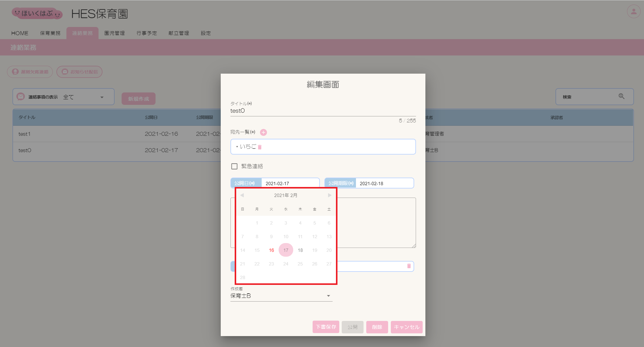This screenshot has width=644, height=347.
Task: Open the 公開期限 date field
Action: (384, 183)
